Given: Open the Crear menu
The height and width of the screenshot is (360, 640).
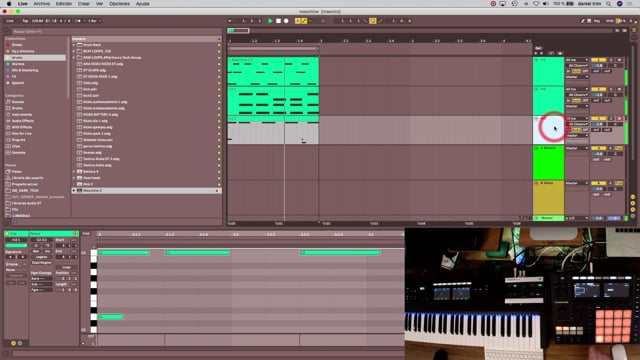Looking at the screenshot, I should click(x=84, y=4).
